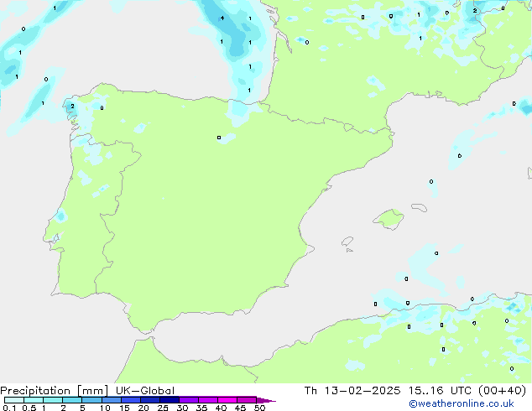Click the date Th 13-02-2025
The image size is (532, 411).
tap(352, 391)
